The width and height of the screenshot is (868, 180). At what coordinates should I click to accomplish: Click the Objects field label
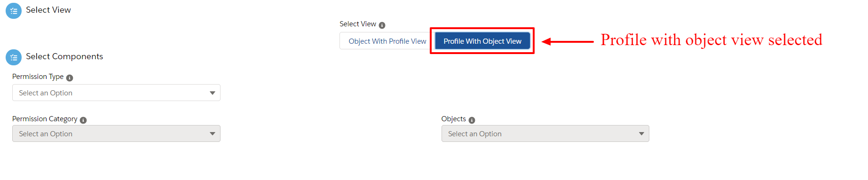(453, 119)
